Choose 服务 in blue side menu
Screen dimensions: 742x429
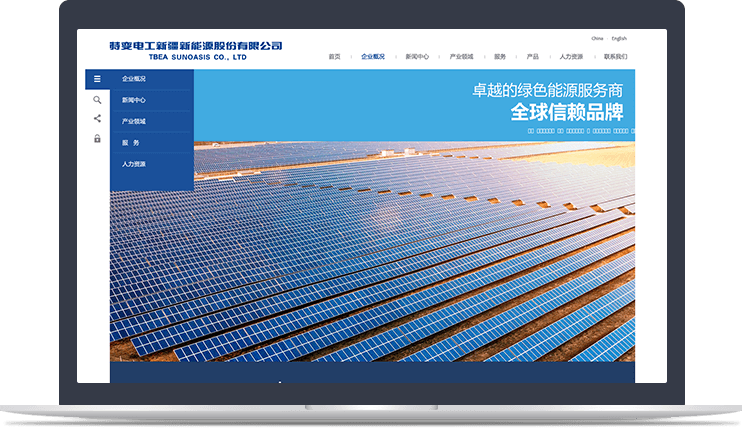coord(131,143)
